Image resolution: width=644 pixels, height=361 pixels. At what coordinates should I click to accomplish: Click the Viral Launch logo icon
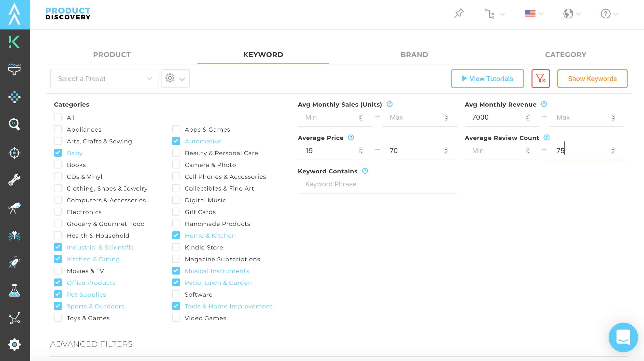(14, 14)
